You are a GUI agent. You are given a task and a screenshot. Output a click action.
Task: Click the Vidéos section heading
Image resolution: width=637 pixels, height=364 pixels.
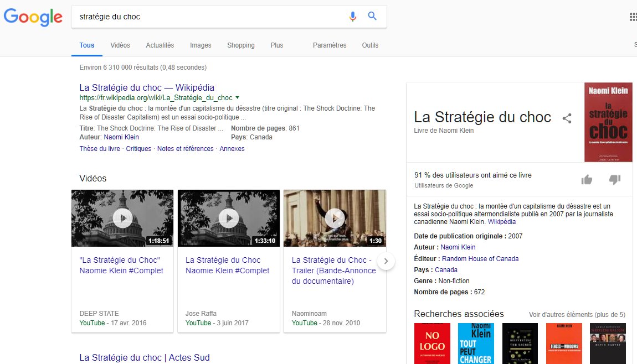pos(93,179)
